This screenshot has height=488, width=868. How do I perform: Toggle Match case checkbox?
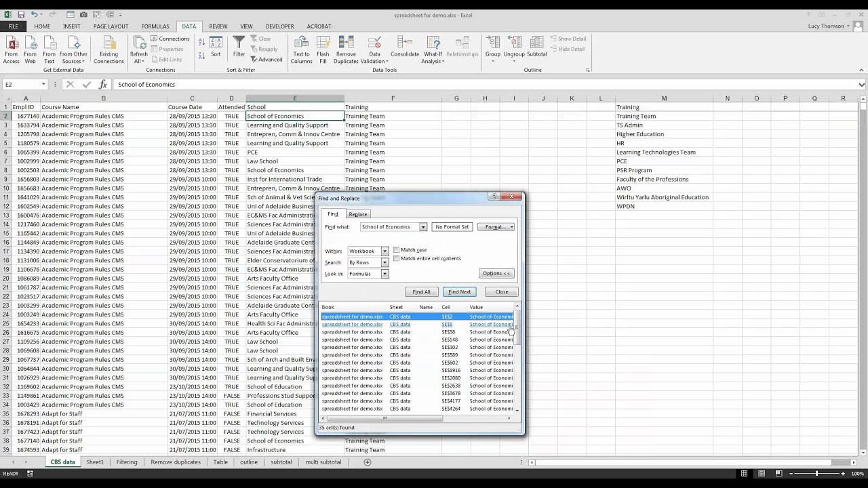pos(396,250)
